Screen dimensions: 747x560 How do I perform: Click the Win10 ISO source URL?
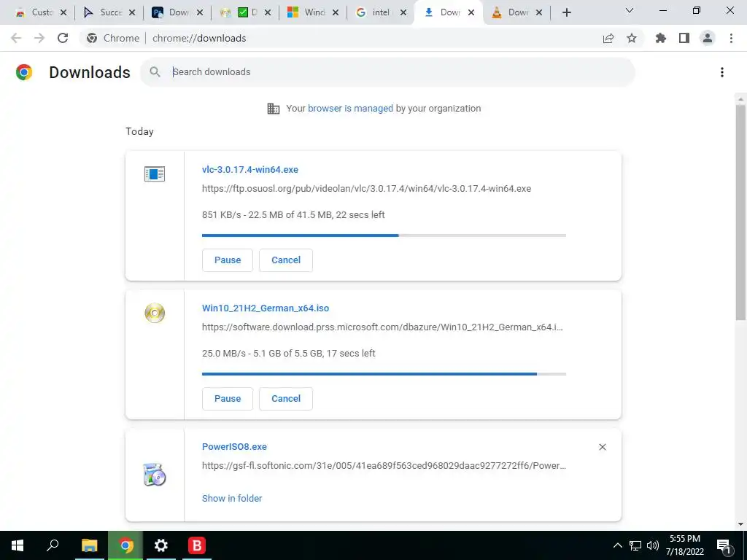click(x=382, y=327)
